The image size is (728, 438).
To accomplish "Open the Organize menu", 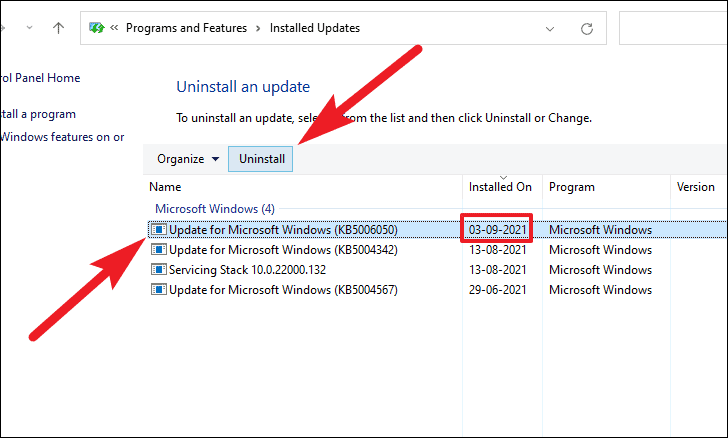I will [188, 159].
